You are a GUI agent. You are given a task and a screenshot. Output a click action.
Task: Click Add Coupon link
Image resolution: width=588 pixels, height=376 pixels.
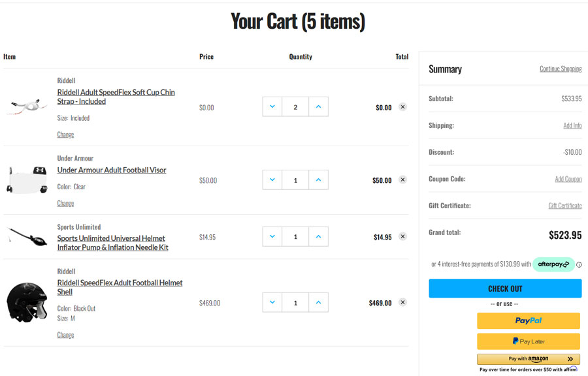tap(568, 179)
